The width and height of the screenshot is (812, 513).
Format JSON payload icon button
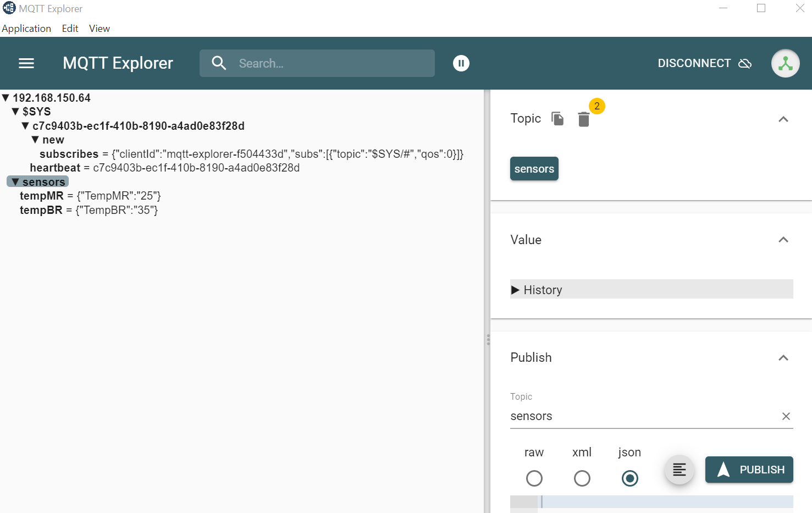pyautogui.click(x=680, y=470)
